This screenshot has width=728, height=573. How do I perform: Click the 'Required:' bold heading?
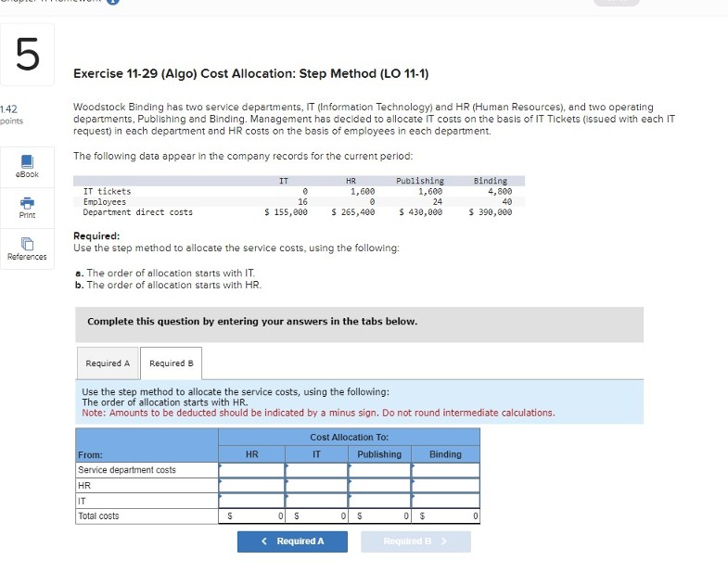[96, 236]
